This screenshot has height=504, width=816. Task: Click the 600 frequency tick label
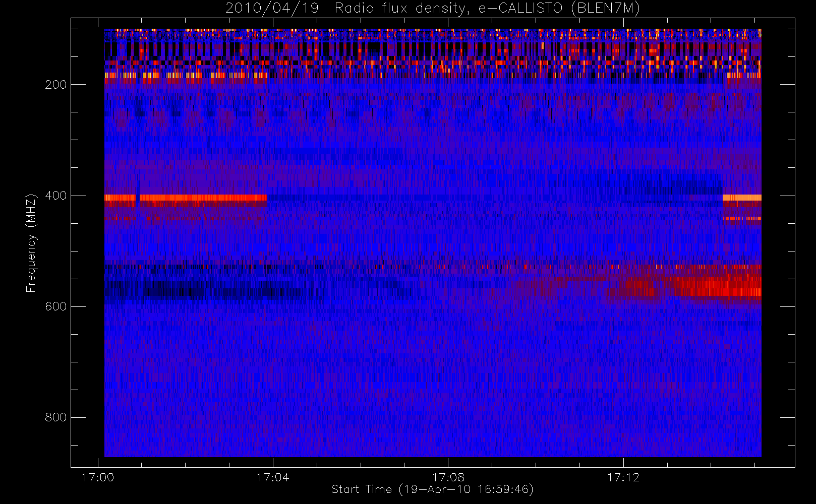tap(56, 306)
